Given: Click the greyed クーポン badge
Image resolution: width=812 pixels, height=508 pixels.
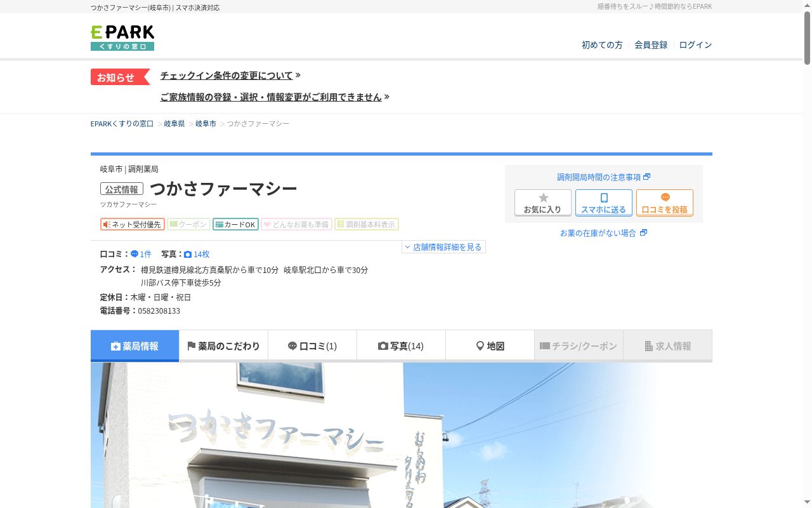Looking at the screenshot, I should click(x=188, y=224).
